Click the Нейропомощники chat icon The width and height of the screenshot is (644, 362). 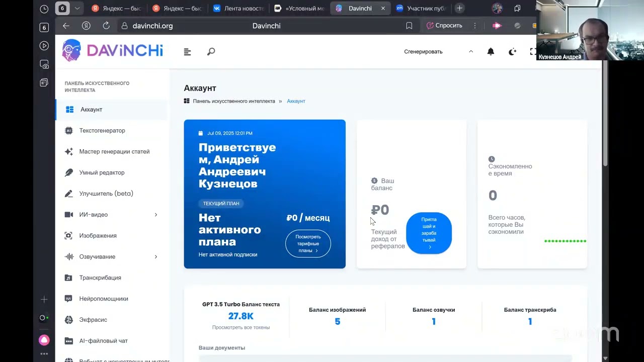pyautogui.click(x=69, y=299)
